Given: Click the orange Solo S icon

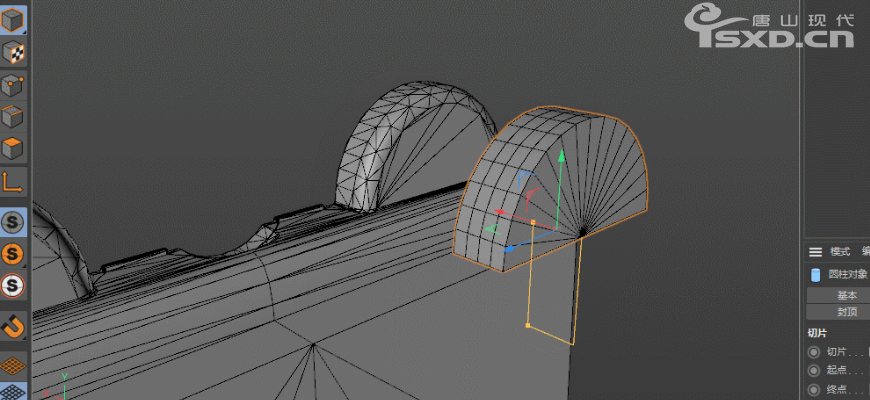Looking at the screenshot, I should 13,254.
